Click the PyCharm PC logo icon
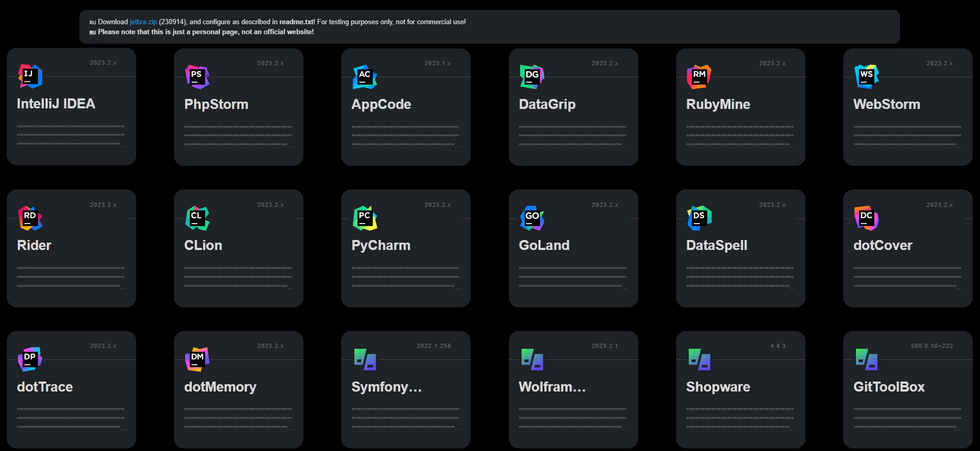The image size is (980, 451). pyautogui.click(x=364, y=218)
